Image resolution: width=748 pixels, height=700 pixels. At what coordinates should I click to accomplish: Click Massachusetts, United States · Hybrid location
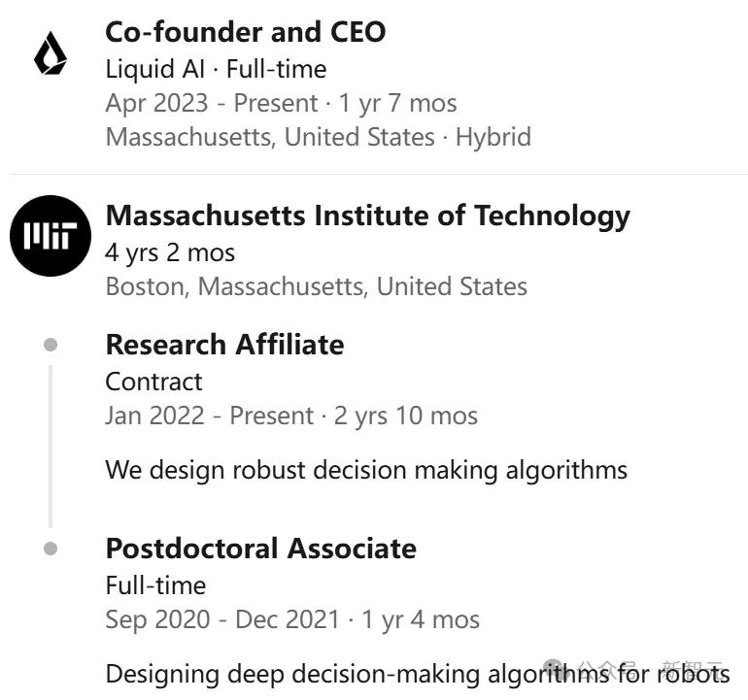(x=319, y=137)
